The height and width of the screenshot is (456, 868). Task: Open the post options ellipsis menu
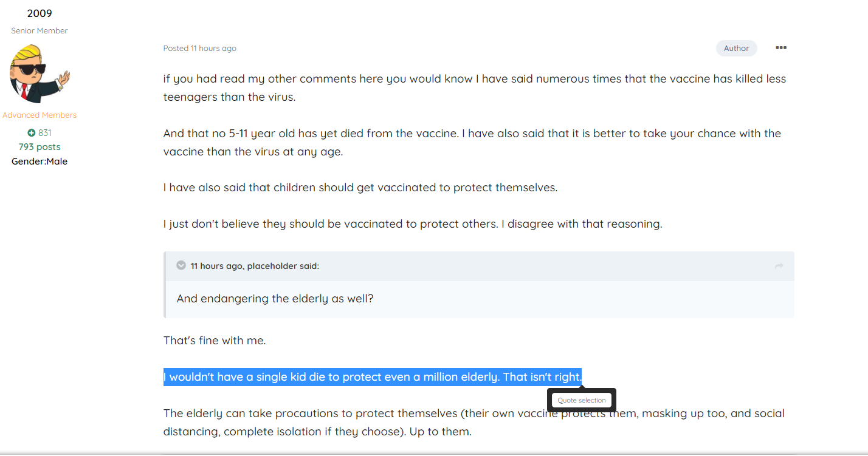point(781,48)
